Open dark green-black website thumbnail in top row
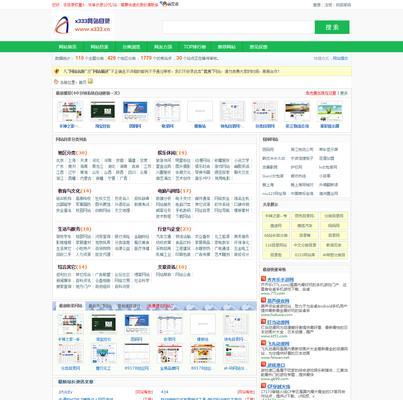 click(x=103, y=111)
